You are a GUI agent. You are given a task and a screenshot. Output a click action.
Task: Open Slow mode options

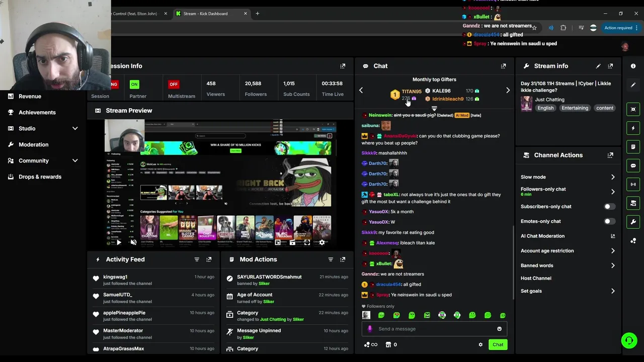click(568, 177)
